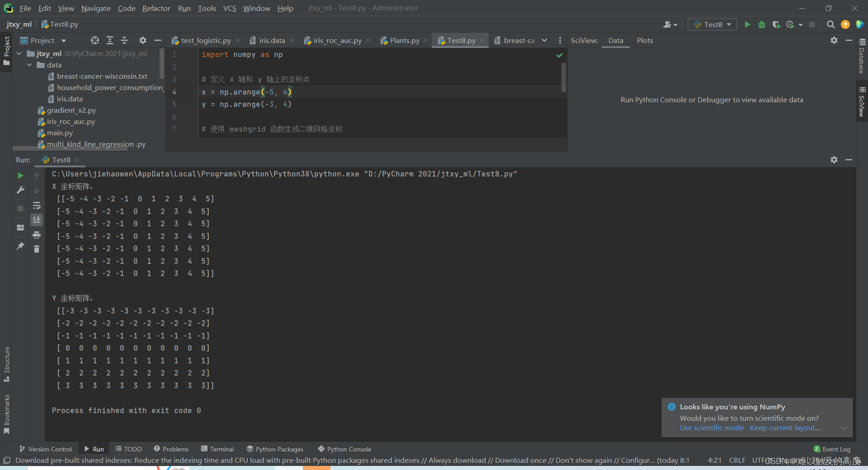Click Use scientific mode link
This screenshot has width=868, height=470.
(712, 428)
